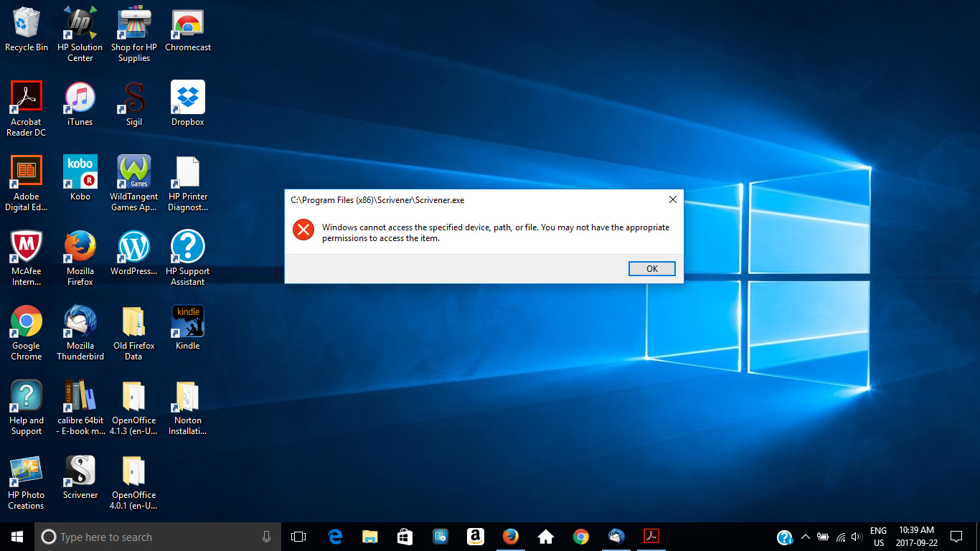Open the Amazon taskbar shortcut
Image resolution: width=980 pixels, height=551 pixels.
pos(475,537)
